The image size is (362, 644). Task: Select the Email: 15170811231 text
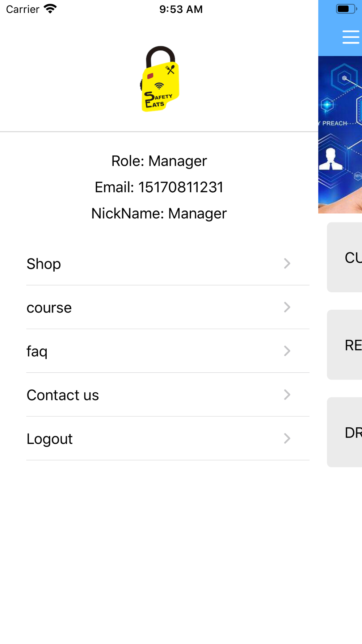pyautogui.click(x=159, y=187)
